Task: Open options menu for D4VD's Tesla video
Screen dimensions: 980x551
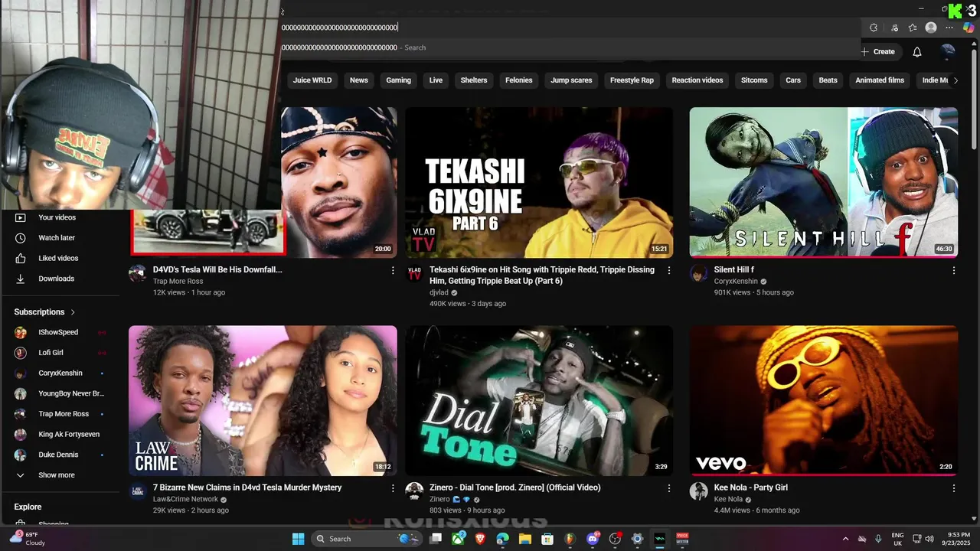Action: click(393, 270)
